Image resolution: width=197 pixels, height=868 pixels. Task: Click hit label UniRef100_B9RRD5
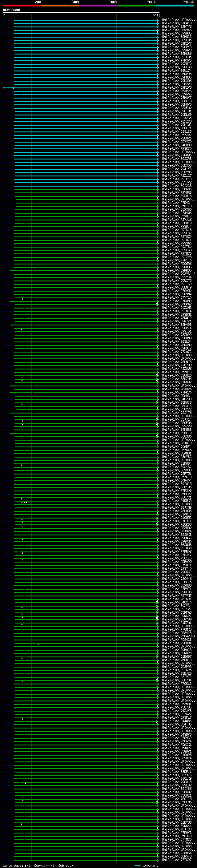(177, 271)
